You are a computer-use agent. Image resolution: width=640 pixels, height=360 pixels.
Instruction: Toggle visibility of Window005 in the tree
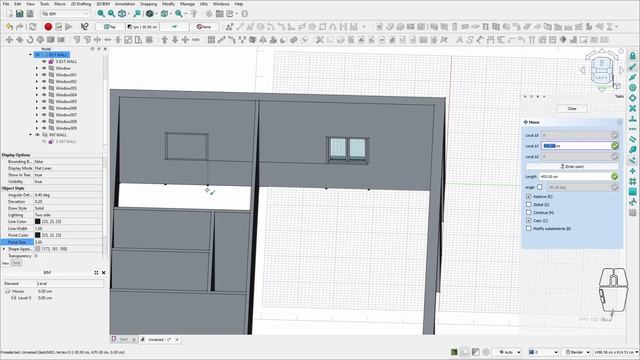click(x=44, y=101)
